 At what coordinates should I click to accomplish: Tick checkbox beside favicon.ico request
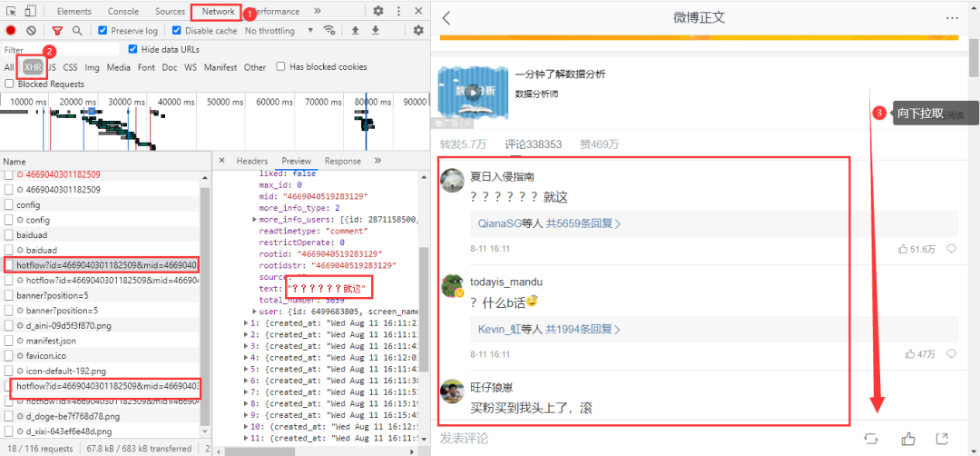click(x=9, y=356)
